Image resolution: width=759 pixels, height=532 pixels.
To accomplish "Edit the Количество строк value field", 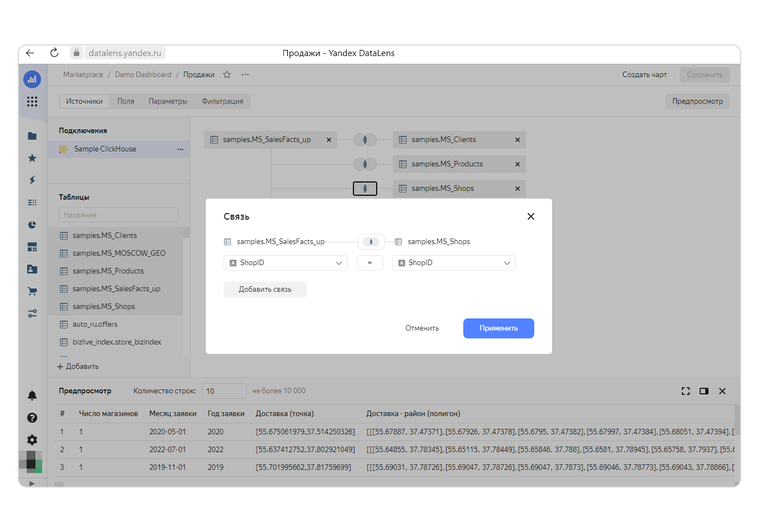I will 224,391.
